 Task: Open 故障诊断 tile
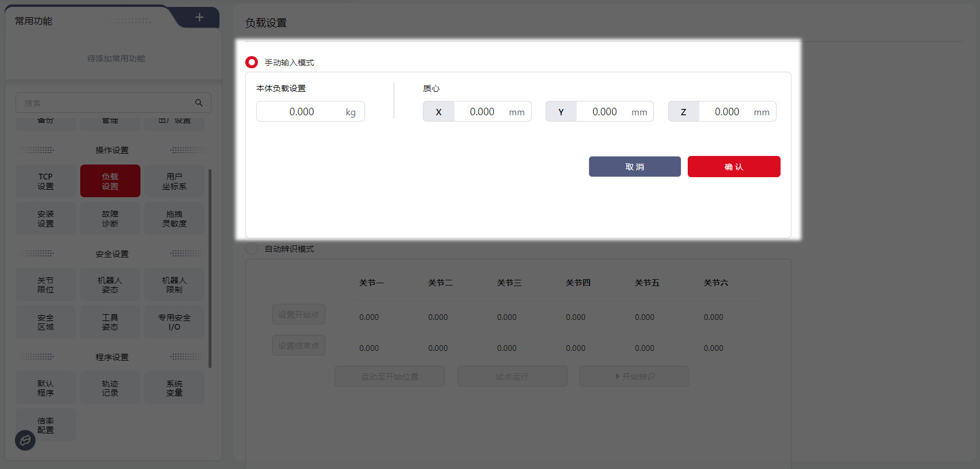pos(110,218)
